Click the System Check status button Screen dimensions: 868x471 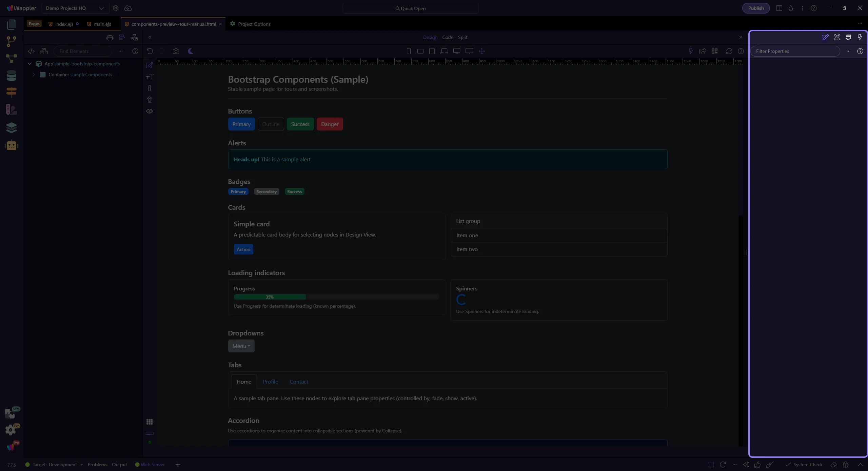tap(804, 465)
